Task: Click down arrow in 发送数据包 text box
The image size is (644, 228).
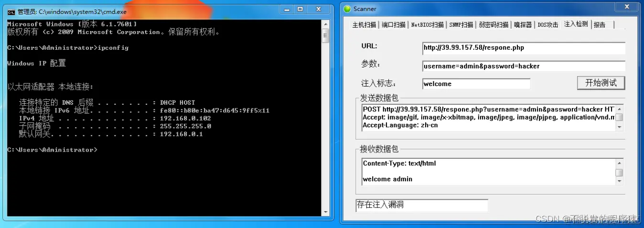Action: pos(619,127)
